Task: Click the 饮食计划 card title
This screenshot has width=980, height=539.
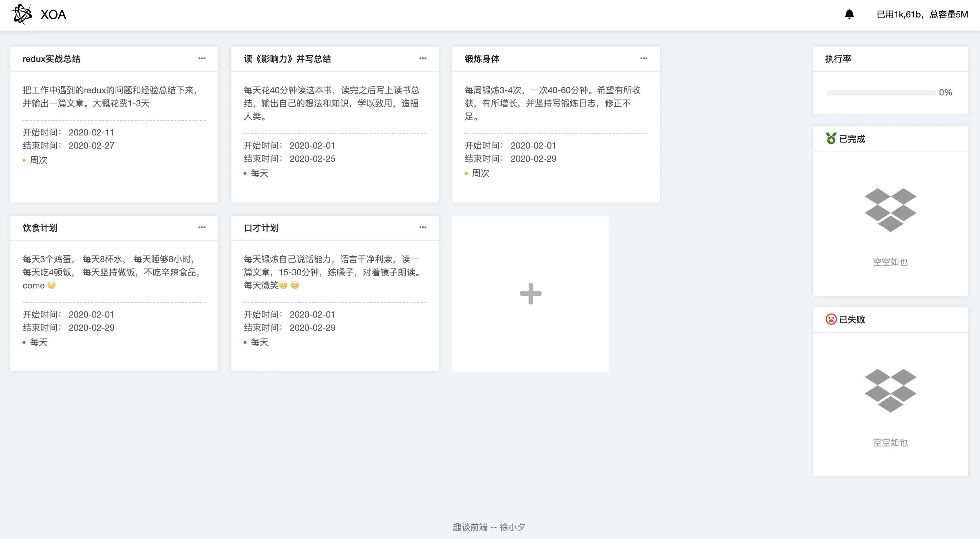Action: click(x=40, y=228)
